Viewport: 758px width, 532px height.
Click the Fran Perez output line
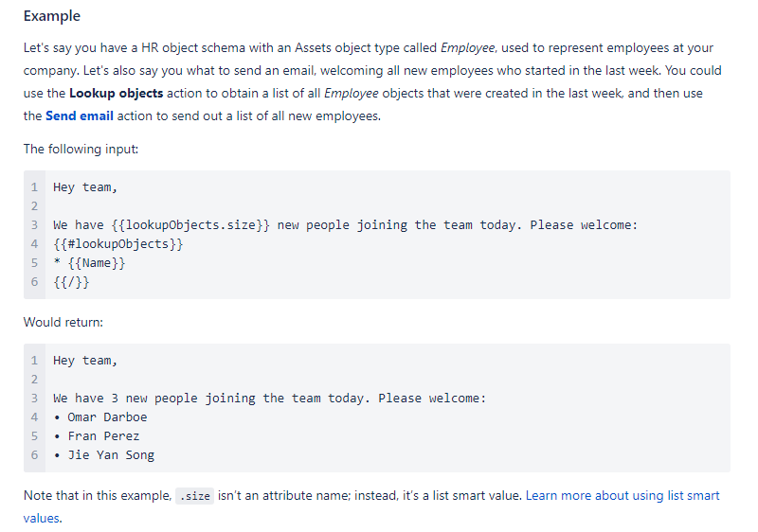click(x=97, y=436)
